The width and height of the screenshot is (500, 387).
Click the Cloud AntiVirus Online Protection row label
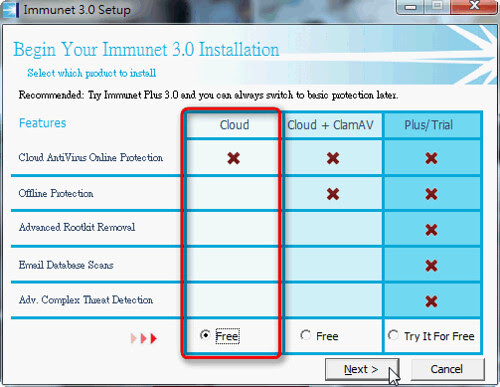point(91,157)
